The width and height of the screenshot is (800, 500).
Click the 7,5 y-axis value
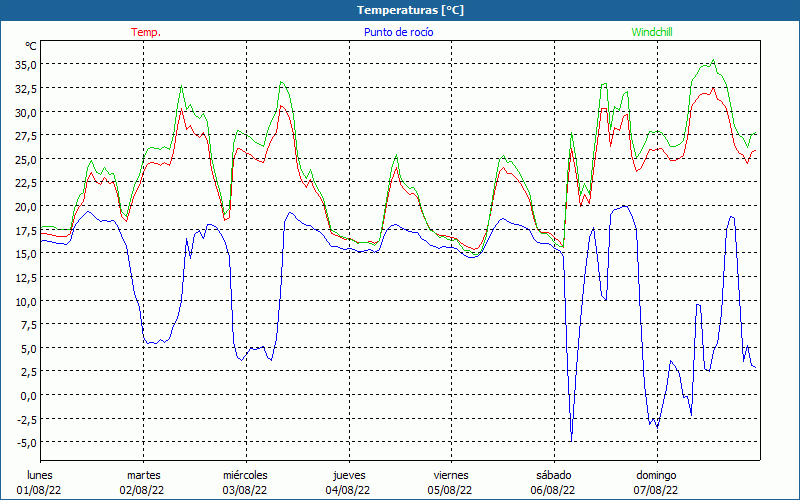coord(28,325)
